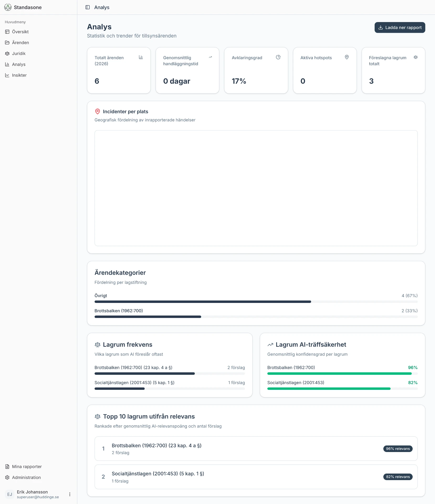The width and height of the screenshot is (435, 504).
Task: Click the Ladda ner rapport button
Action: [400, 28]
